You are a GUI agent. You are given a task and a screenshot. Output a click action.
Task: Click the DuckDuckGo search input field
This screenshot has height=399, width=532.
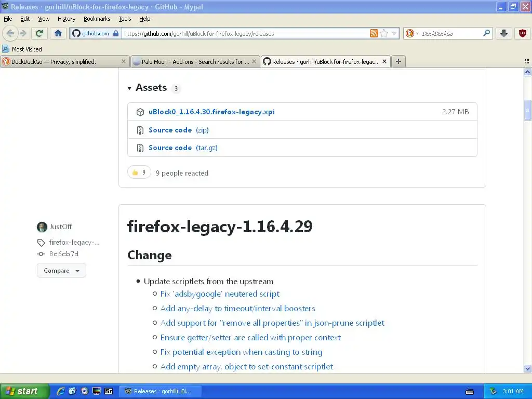pos(450,34)
